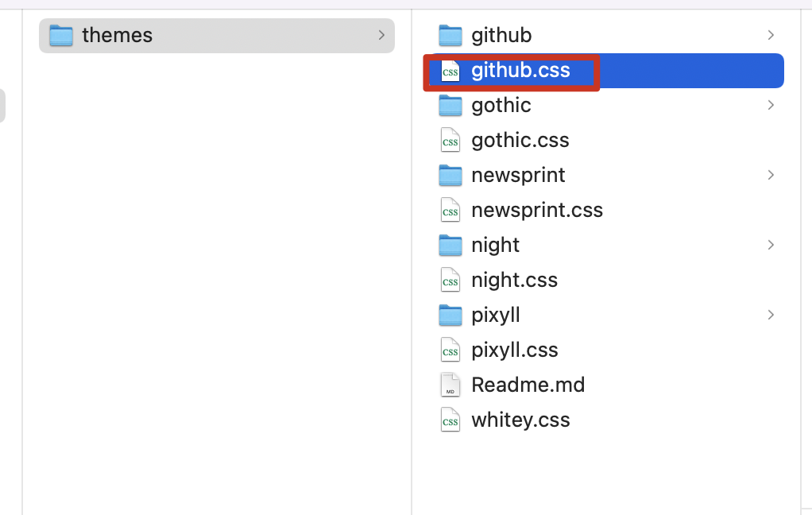Click the whitey.css file icon
Image resolution: width=812 pixels, height=515 pixels.
pos(450,420)
